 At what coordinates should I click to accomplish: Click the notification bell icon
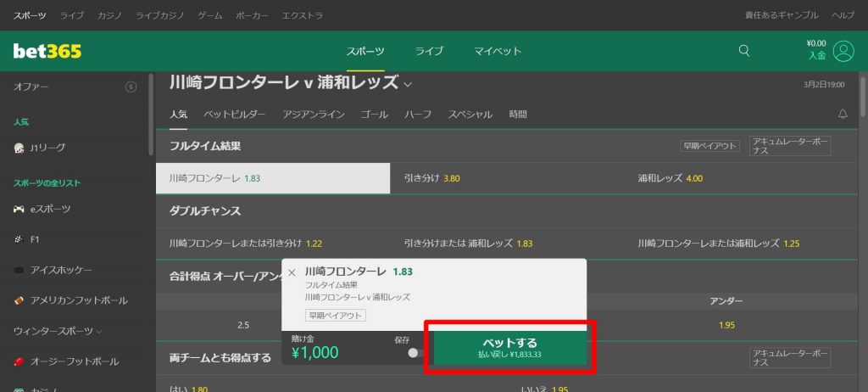pos(843,115)
